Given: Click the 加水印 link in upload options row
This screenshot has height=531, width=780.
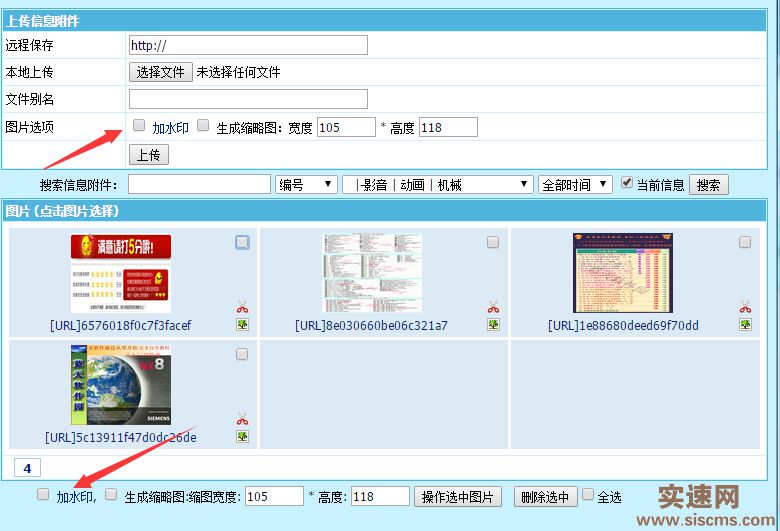Looking at the screenshot, I should pos(170,128).
